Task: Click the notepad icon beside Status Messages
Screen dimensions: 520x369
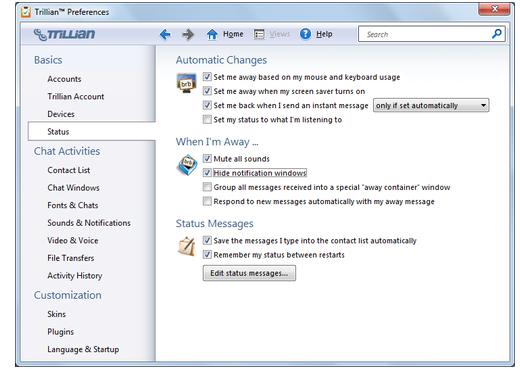Action: [x=186, y=246]
